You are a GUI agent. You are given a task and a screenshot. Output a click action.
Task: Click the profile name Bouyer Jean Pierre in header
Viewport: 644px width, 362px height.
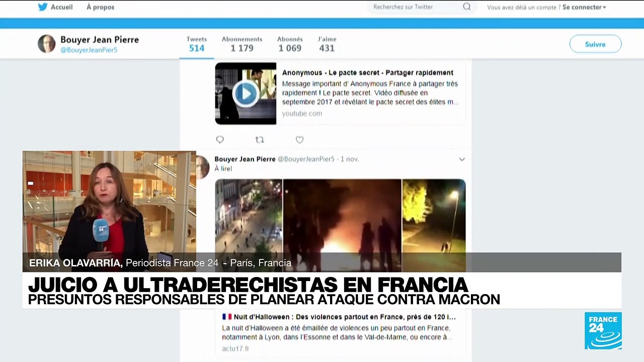[100, 40]
